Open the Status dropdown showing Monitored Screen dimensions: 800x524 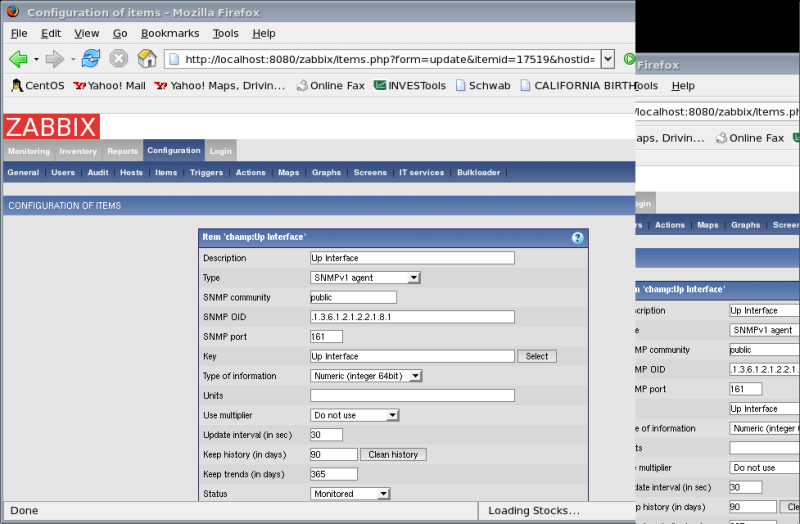[350, 494]
